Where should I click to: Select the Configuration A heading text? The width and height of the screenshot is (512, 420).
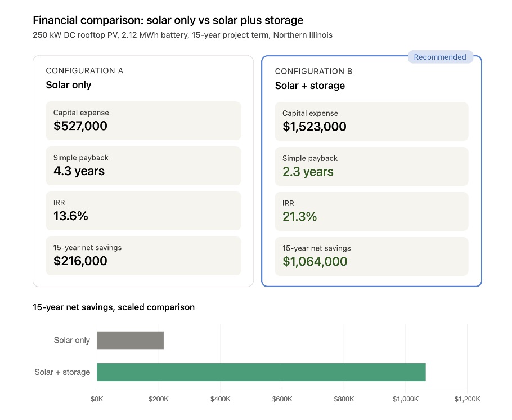click(x=84, y=70)
